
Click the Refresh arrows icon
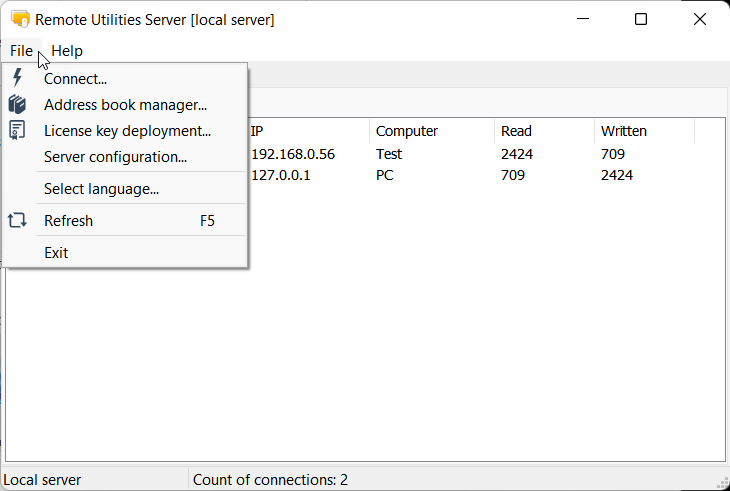click(17, 221)
